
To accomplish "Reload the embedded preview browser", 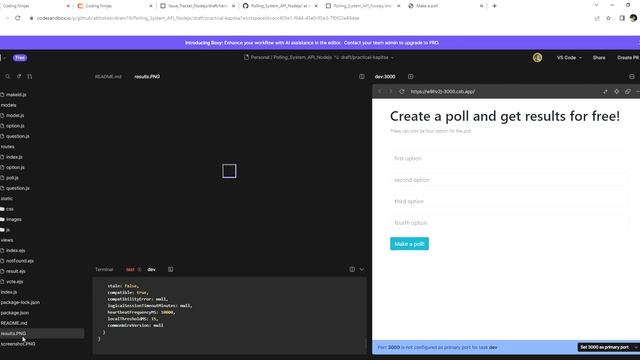I will pos(402,91).
